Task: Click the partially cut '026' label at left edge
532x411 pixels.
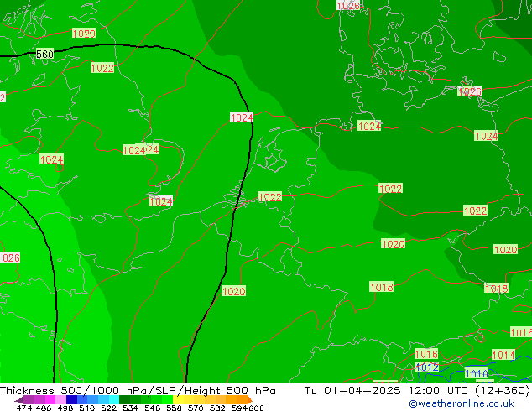Action: 10,258
